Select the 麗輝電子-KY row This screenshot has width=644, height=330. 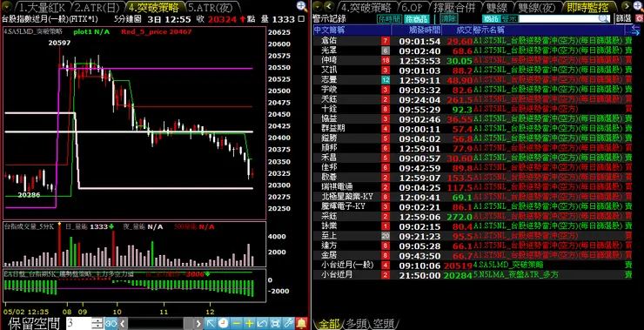pos(473,206)
